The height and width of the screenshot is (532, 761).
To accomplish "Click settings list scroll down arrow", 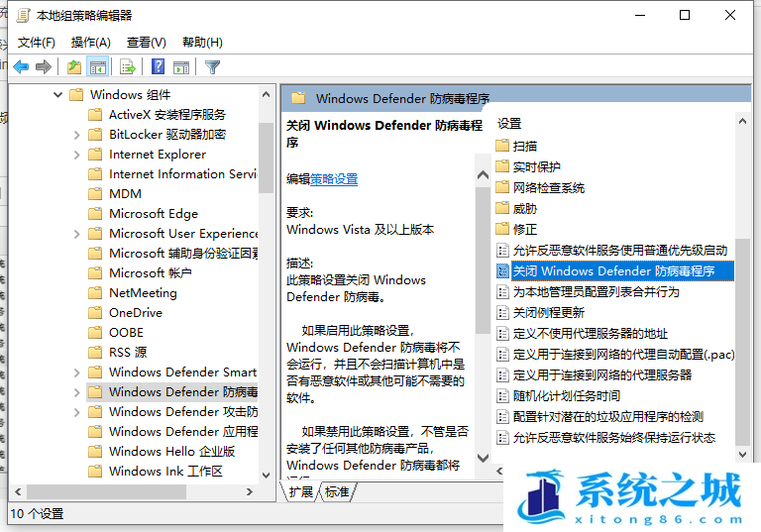I will coord(742,455).
